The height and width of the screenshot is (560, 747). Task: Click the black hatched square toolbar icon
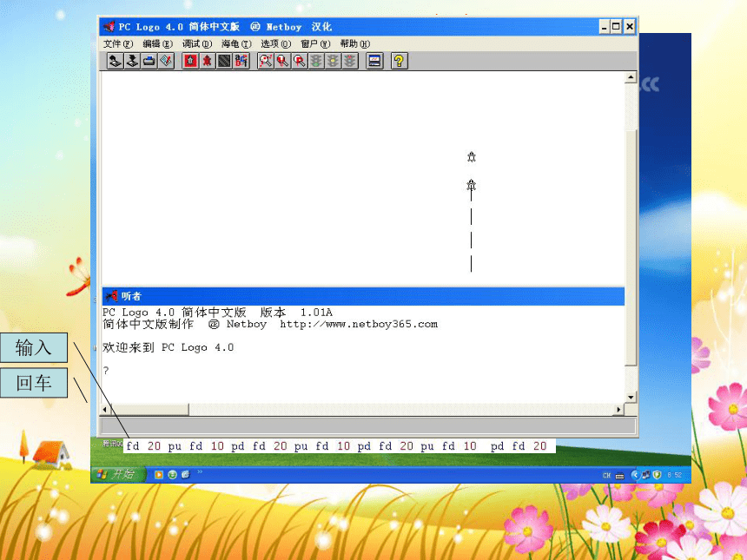point(224,61)
